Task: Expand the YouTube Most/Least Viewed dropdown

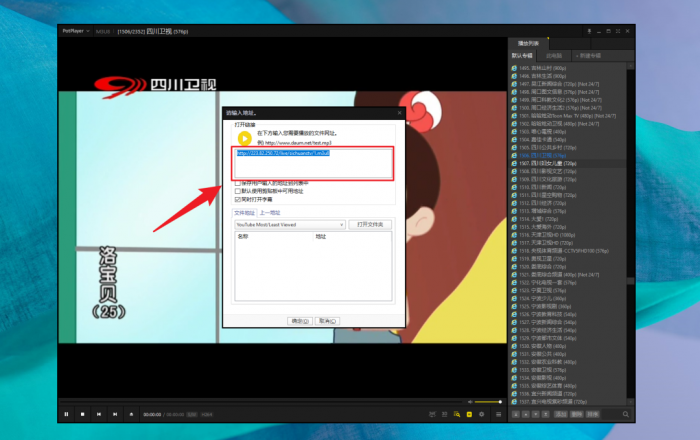Action: [343, 225]
